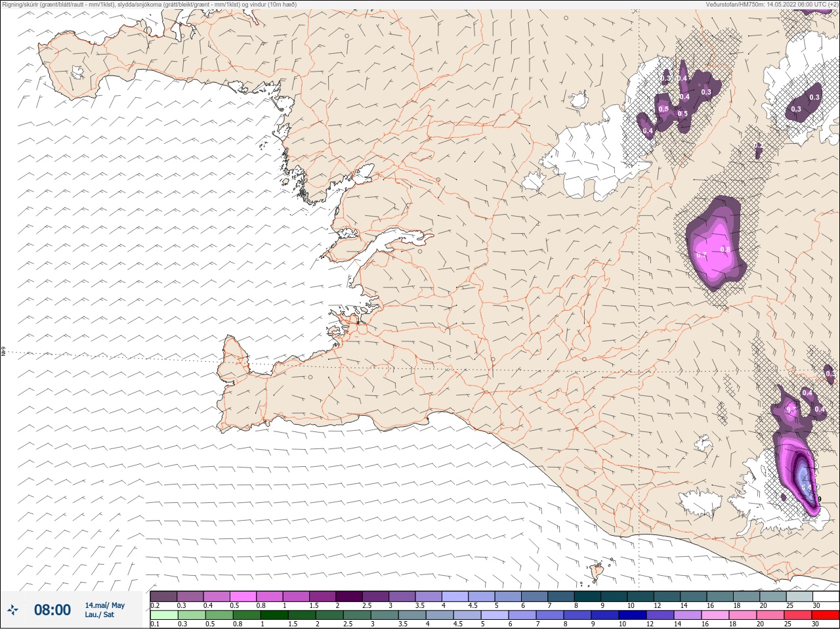840x629 pixels.
Task: Click the small island off the south coast
Action: click(597, 572)
